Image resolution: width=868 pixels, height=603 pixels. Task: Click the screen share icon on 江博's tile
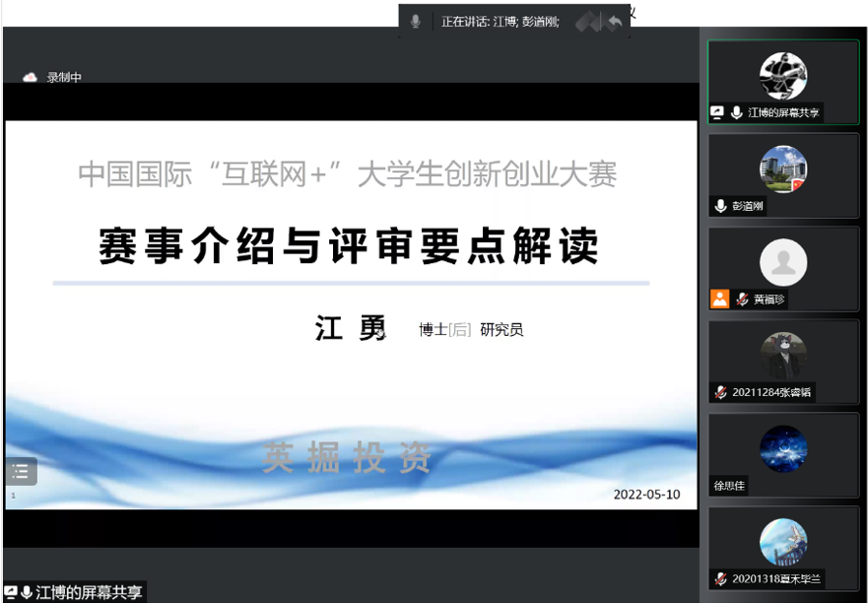(x=717, y=113)
